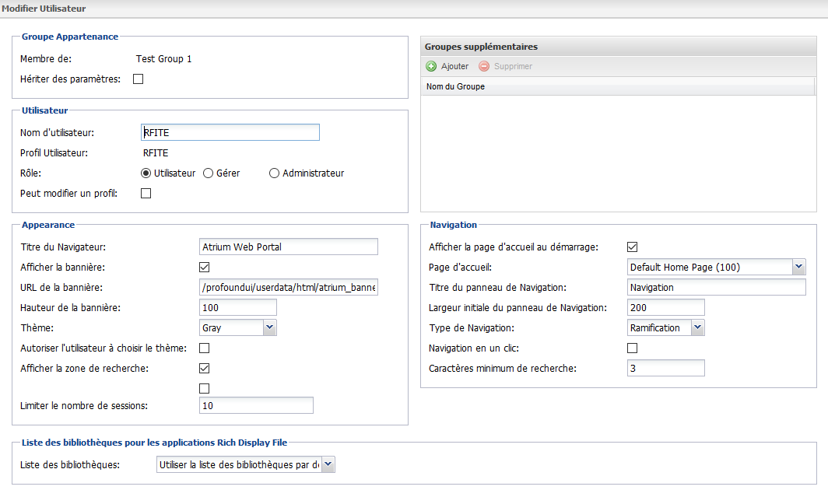This screenshot has width=828, height=504.
Task: Open the Liste des bibliothèques dropdown
Action: (328, 464)
